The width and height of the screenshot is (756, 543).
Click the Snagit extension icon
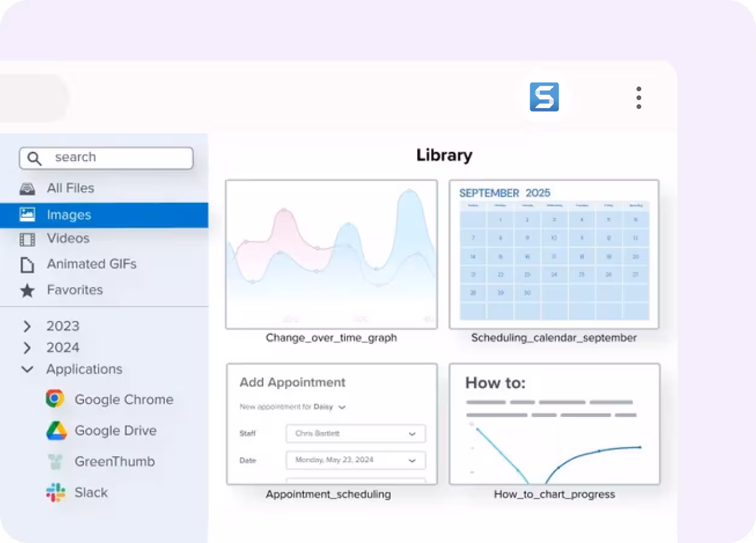tap(544, 97)
